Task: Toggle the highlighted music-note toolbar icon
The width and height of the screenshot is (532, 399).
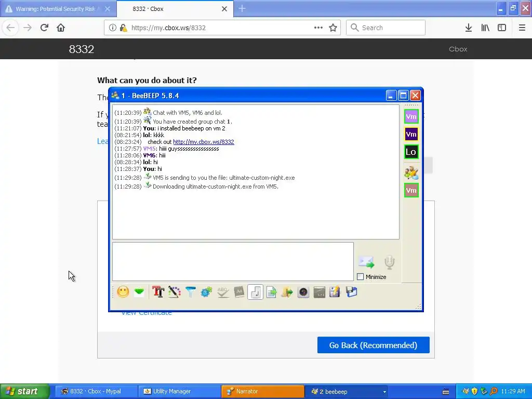Action: 255,292
